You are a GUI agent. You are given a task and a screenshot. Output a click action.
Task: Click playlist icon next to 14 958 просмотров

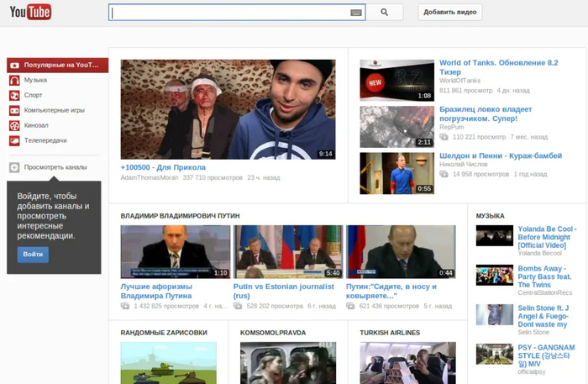click(444, 174)
